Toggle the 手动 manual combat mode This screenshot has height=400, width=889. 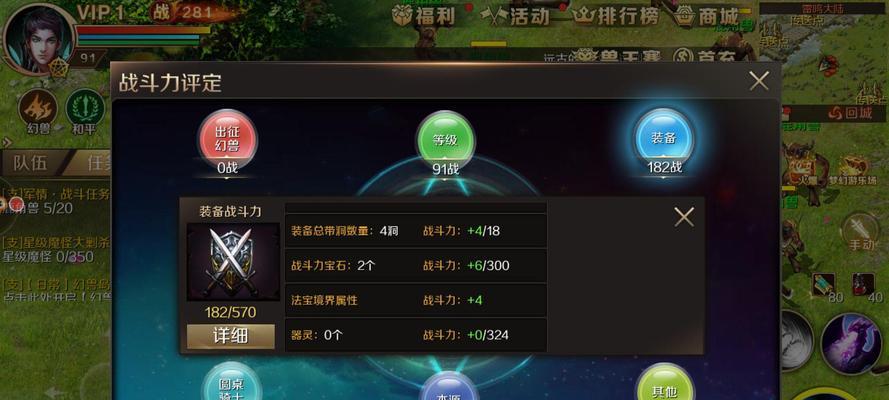point(861,231)
